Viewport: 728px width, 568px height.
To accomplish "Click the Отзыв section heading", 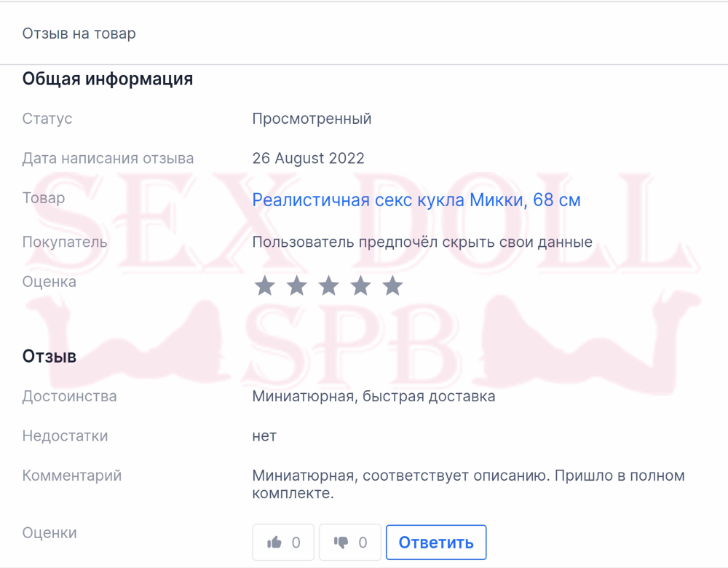I will pyautogui.click(x=50, y=356).
